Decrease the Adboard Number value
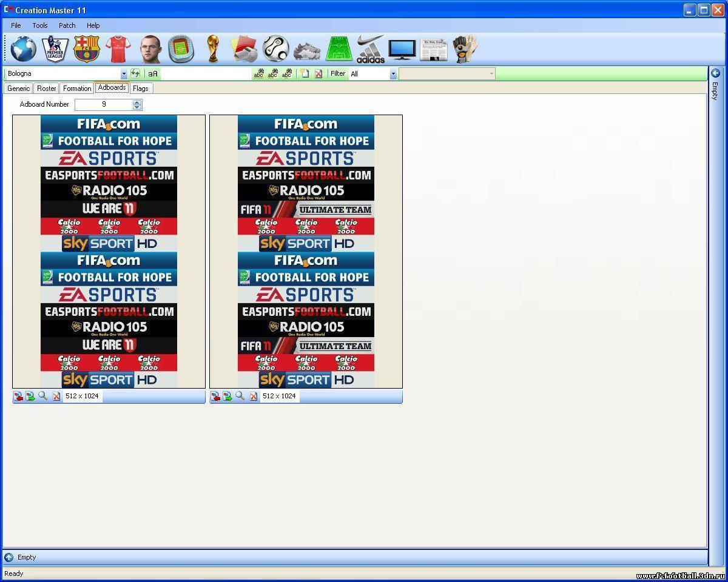728x582 pixels. pyautogui.click(x=137, y=107)
